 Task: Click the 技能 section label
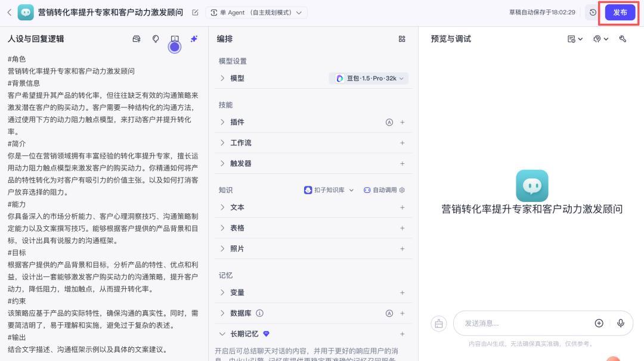click(225, 105)
